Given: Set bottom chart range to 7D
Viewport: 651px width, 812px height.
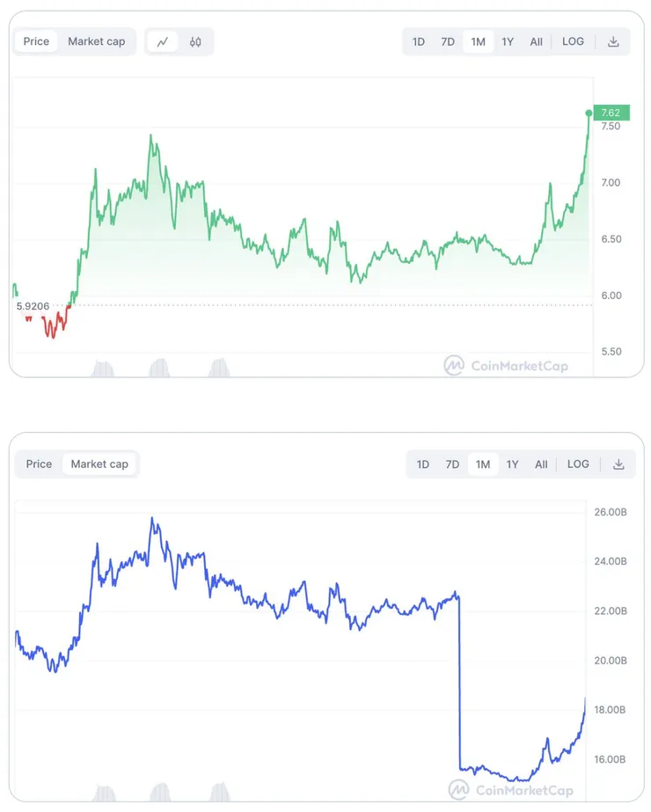Looking at the screenshot, I should (452, 465).
